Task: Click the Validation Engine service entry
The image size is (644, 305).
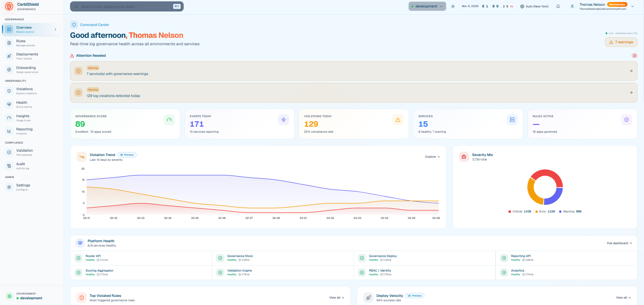Action: tap(283, 273)
